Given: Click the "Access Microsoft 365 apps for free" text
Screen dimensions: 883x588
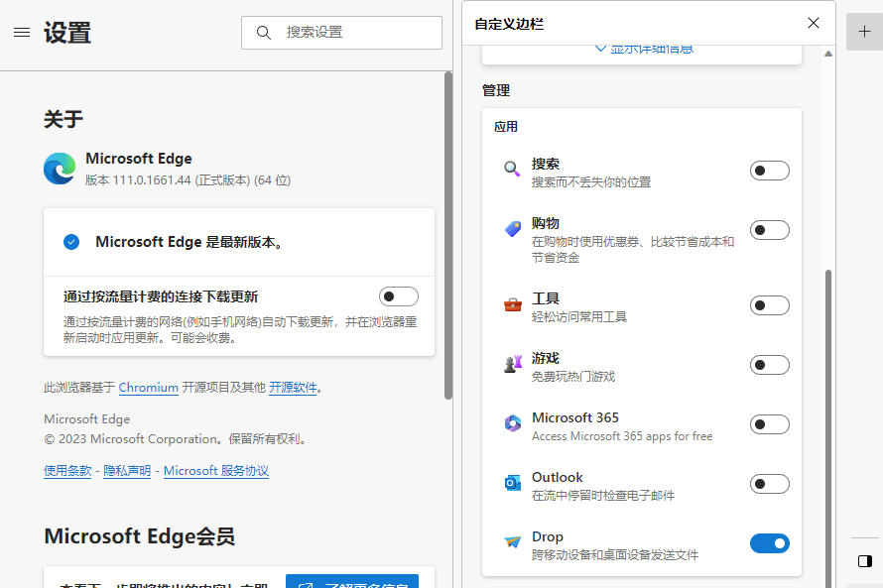Looking at the screenshot, I should point(622,436).
